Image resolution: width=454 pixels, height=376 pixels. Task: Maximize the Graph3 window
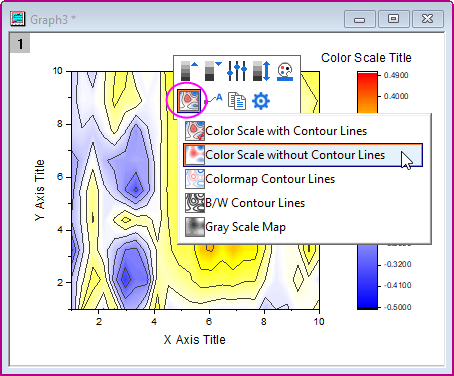(x=394, y=19)
